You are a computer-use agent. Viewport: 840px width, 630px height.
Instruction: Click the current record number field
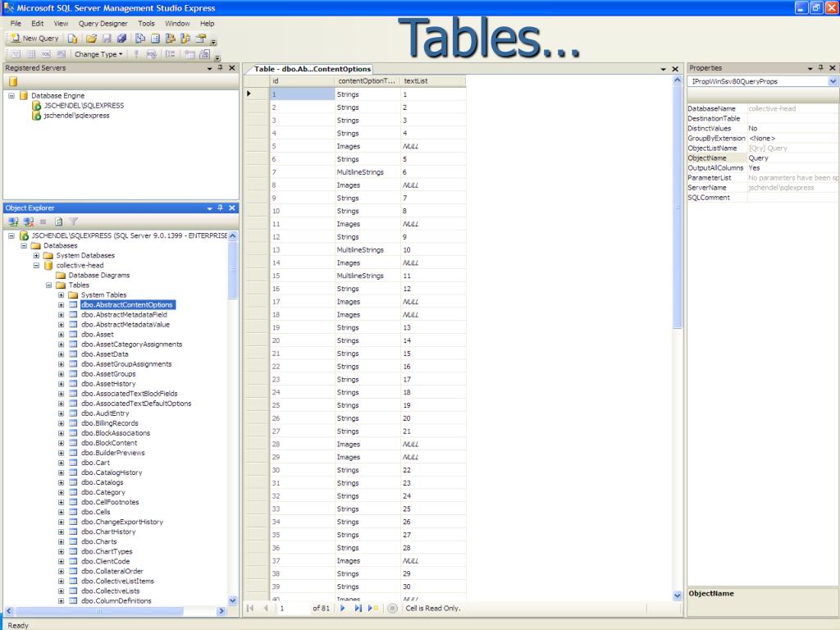pyautogui.click(x=293, y=608)
